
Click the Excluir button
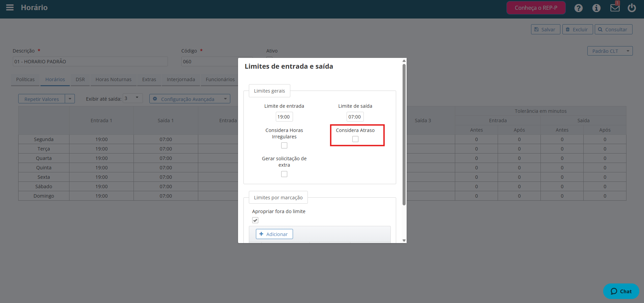click(577, 29)
